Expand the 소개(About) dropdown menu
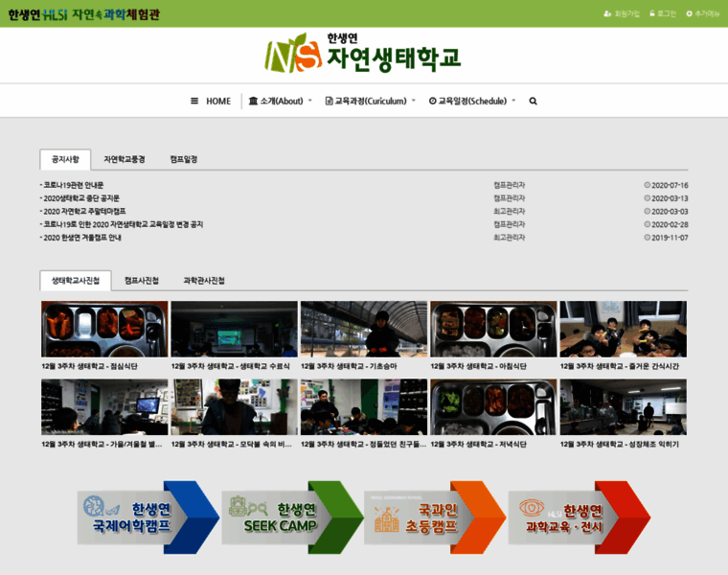Screen dimensions: 728x575 [280, 101]
